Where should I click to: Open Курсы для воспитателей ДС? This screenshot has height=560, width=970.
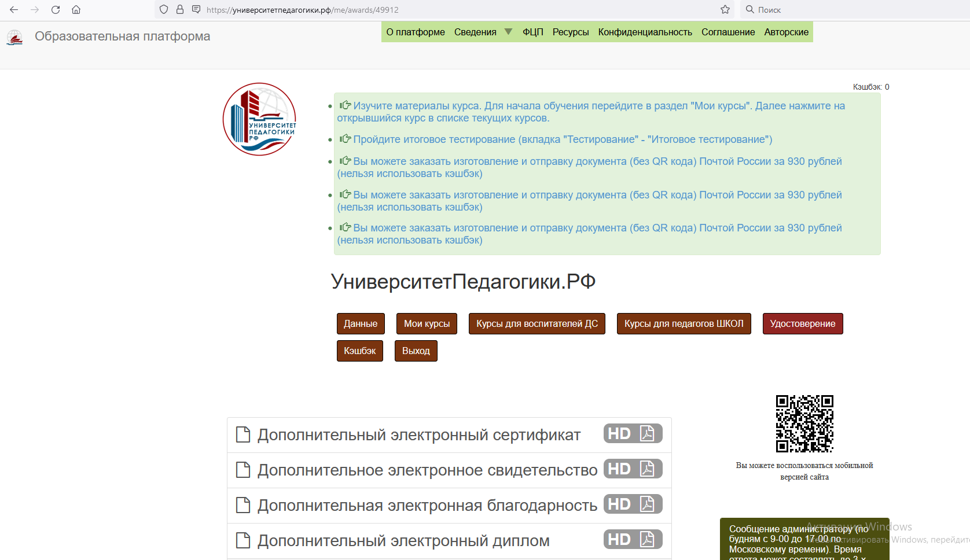click(x=537, y=323)
